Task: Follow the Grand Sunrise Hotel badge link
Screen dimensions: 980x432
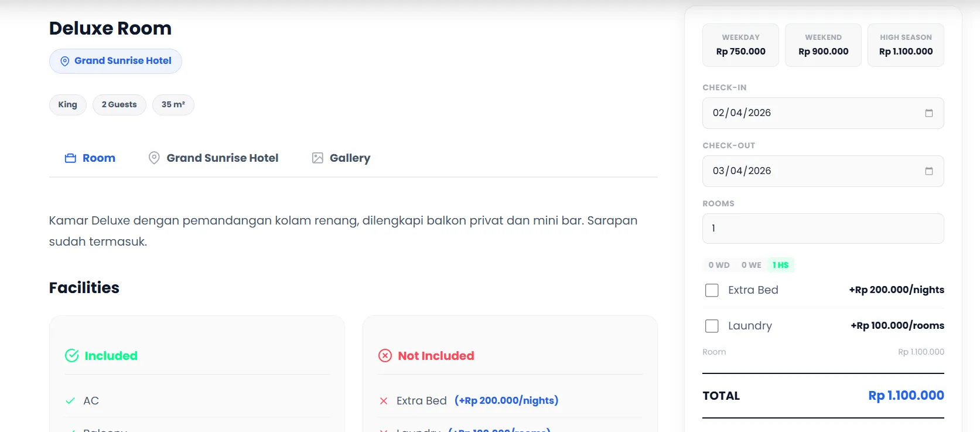Action: (x=122, y=61)
